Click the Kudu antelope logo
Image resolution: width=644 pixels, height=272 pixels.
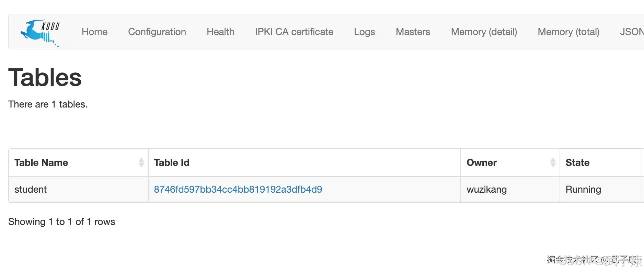point(40,33)
